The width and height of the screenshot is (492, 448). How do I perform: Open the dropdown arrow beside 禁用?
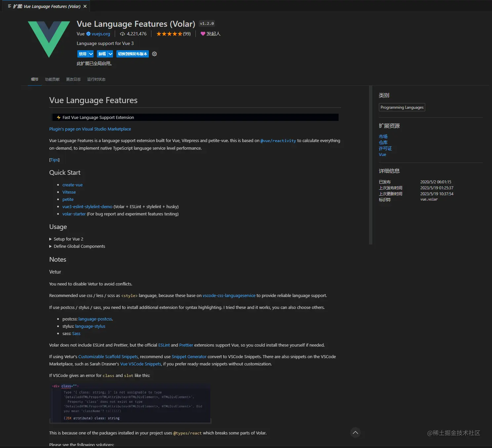[91, 54]
